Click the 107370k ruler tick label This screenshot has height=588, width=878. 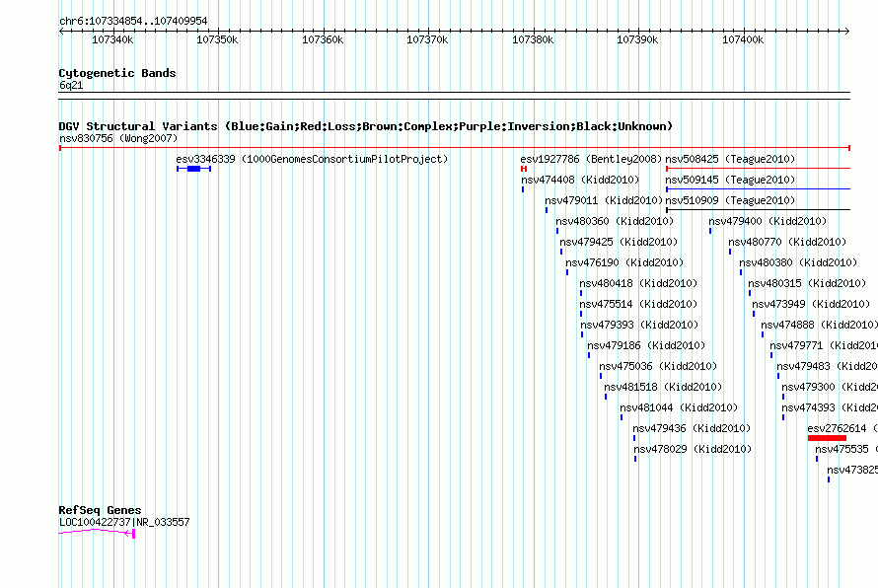(427, 39)
